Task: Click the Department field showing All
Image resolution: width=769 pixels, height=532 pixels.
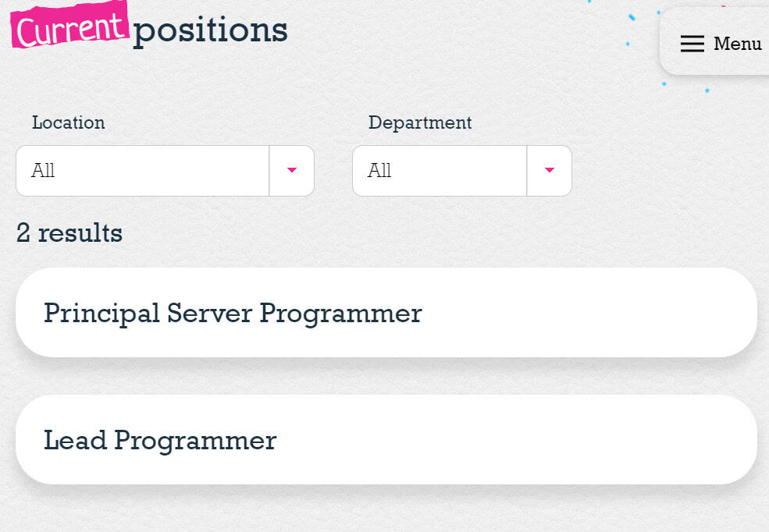Action: coord(462,171)
